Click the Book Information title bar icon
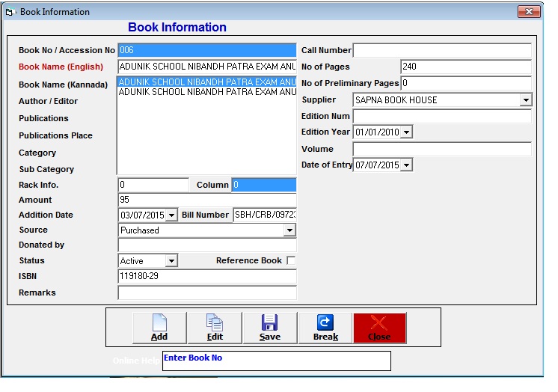This screenshot has height=392, width=558. point(10,12)
